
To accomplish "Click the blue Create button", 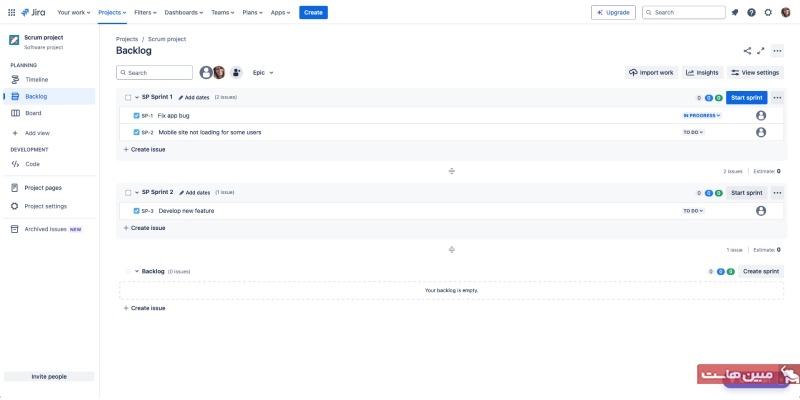I will coord(313,12).
